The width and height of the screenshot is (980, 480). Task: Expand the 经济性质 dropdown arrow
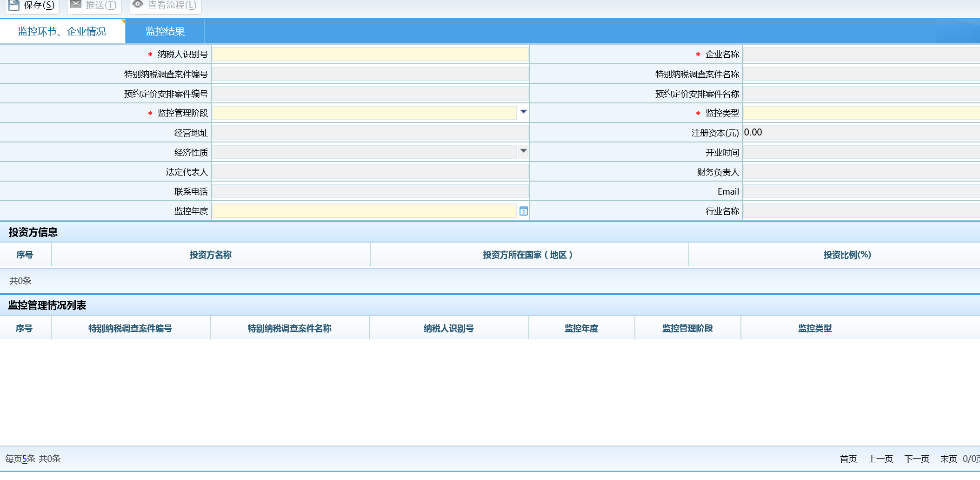coord(524,151)
